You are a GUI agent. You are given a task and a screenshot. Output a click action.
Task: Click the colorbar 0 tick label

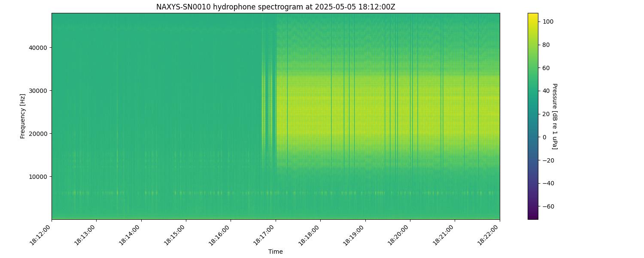coord(544,137)
